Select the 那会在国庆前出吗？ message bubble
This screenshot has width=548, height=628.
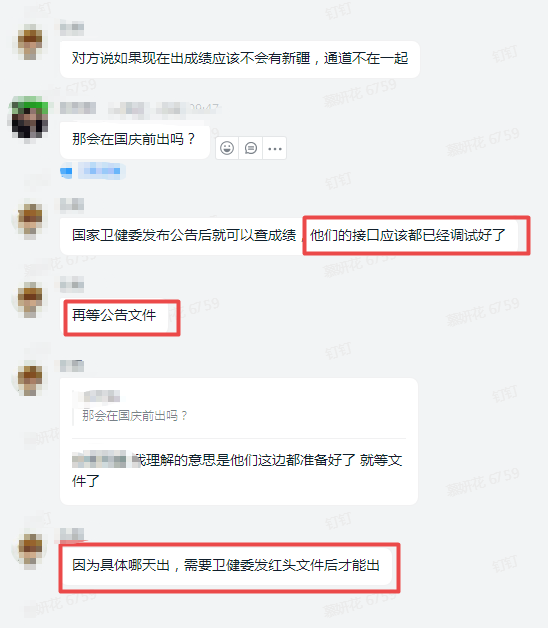[135, 140]
